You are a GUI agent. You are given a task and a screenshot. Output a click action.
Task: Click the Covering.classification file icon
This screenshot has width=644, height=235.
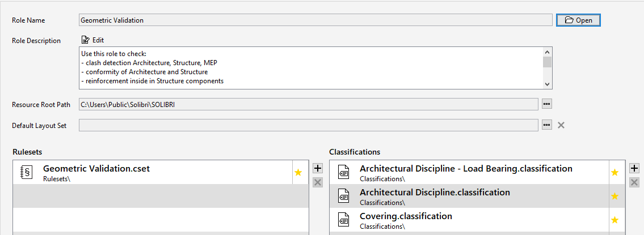343,220
